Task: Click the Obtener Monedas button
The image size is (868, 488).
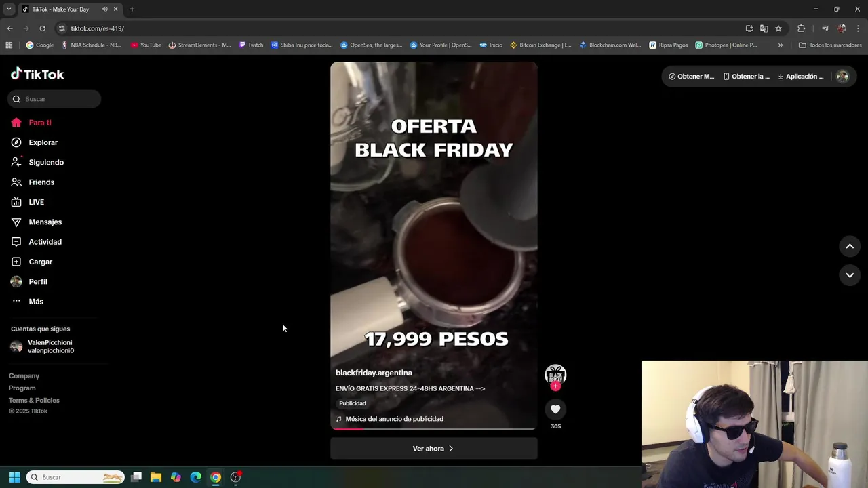Action: point(692,77)
